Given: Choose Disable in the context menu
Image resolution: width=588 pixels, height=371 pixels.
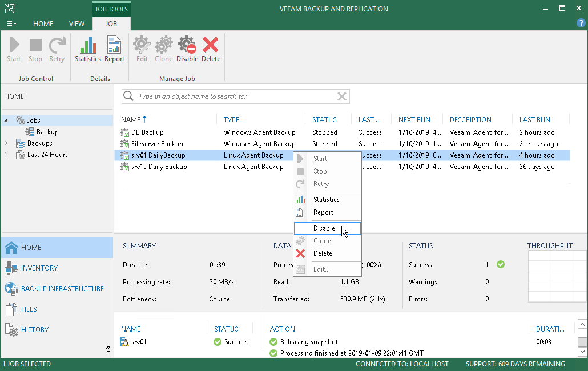Looking at the screenshot, I should point(327,228).
